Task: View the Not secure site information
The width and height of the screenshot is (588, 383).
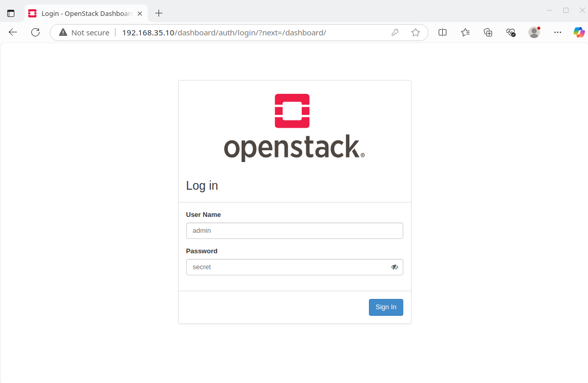Action: tap(84, 33)
